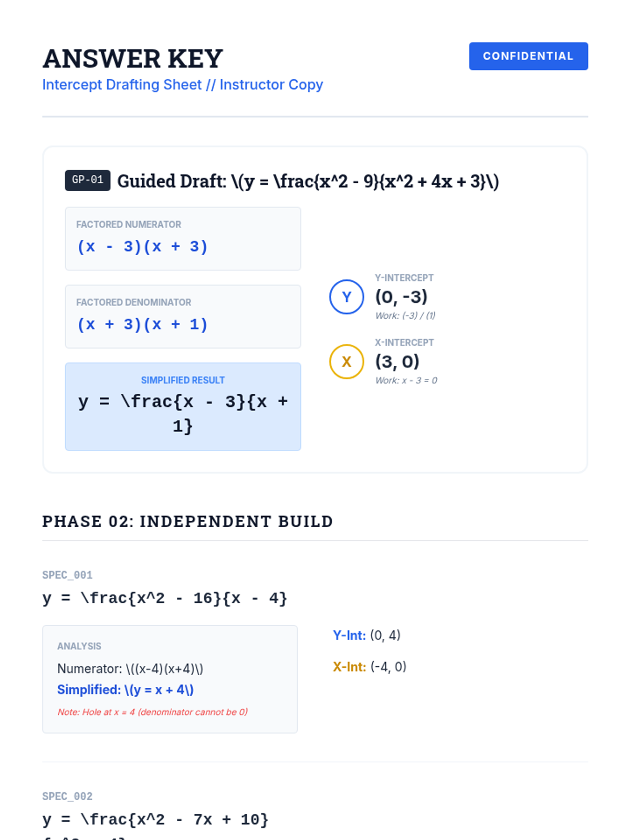Click the Phase 02: Independent Build heading
Image resolution: width=630 pixels, height=840 pixels.
pyautogui.click(x=187, y=521)
